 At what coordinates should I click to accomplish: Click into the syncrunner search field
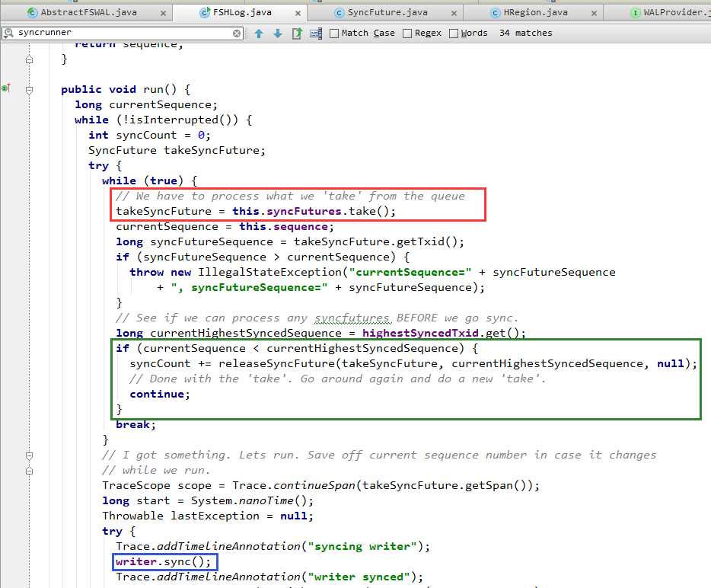pyautogui.click(x=123, y=33)
